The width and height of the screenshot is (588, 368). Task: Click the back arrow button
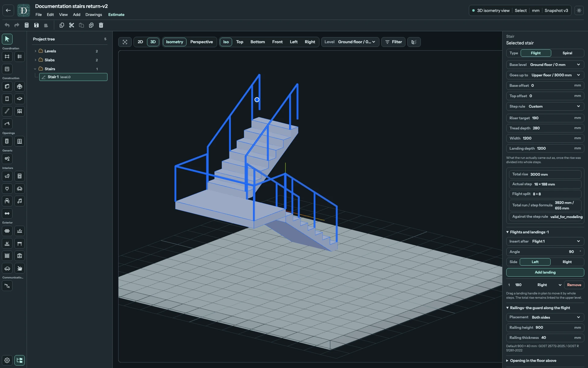pyautogui.click(x=8, y=10)
